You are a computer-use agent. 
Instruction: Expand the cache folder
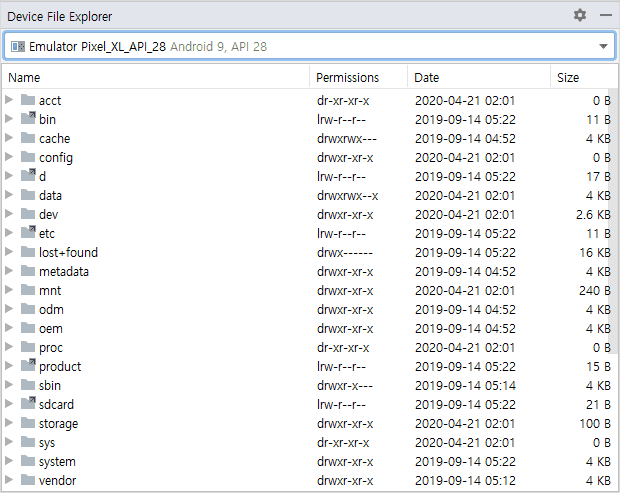[x=9, y=138]
